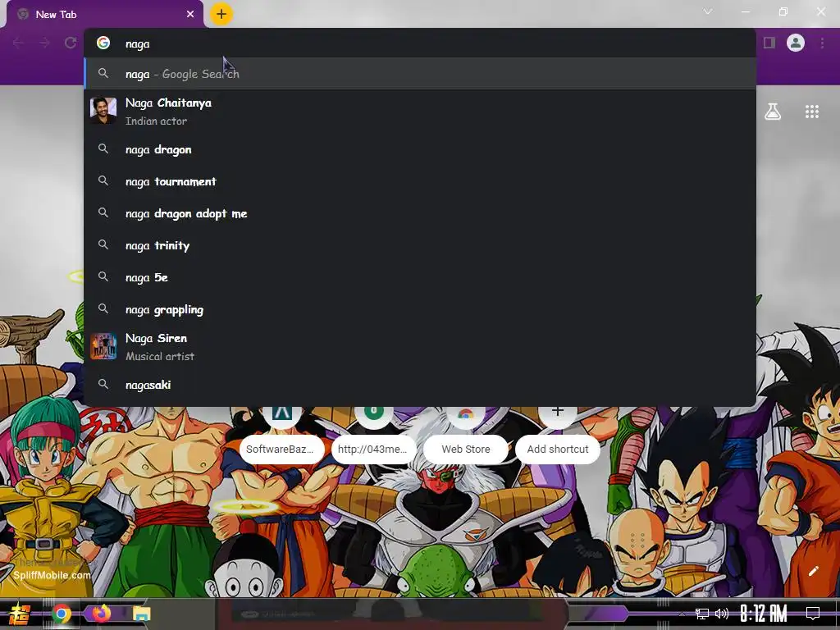
Task: Choose the naga - Google Search suggestion
Action: (420, 74)
